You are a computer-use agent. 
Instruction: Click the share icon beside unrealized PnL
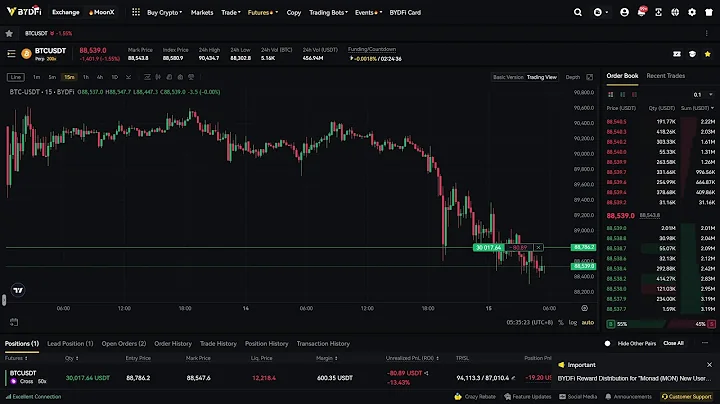click(x=427, y=373)
